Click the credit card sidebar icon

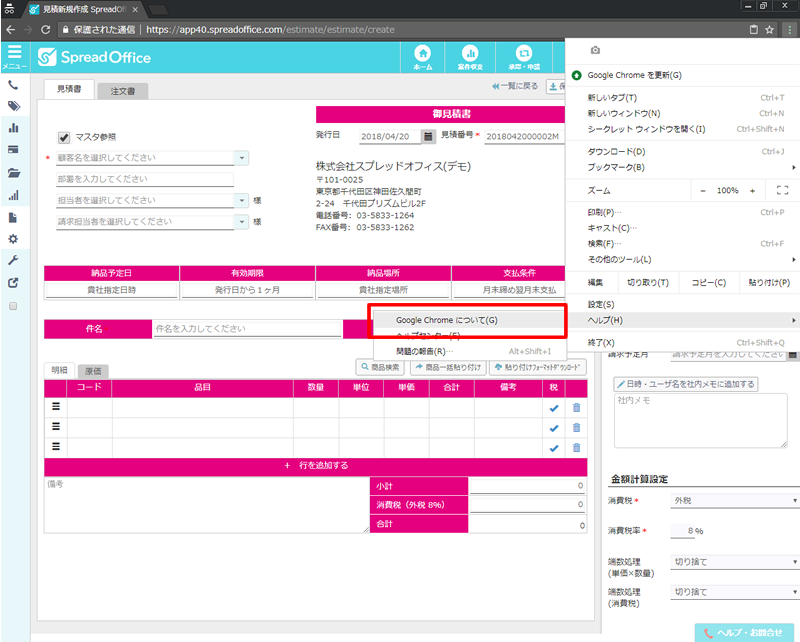pyautogui.click(x=13, y=150)
